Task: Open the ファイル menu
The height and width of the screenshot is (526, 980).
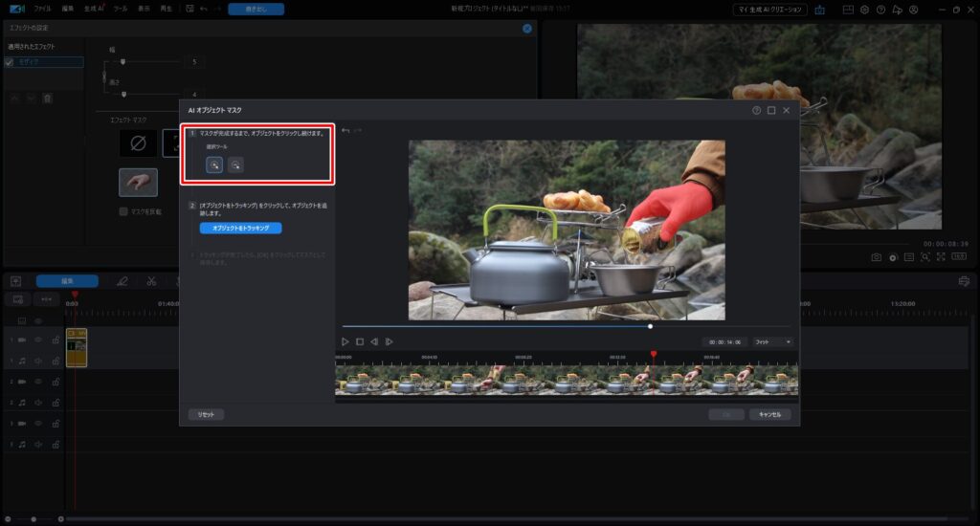Action: coord(43,8)
